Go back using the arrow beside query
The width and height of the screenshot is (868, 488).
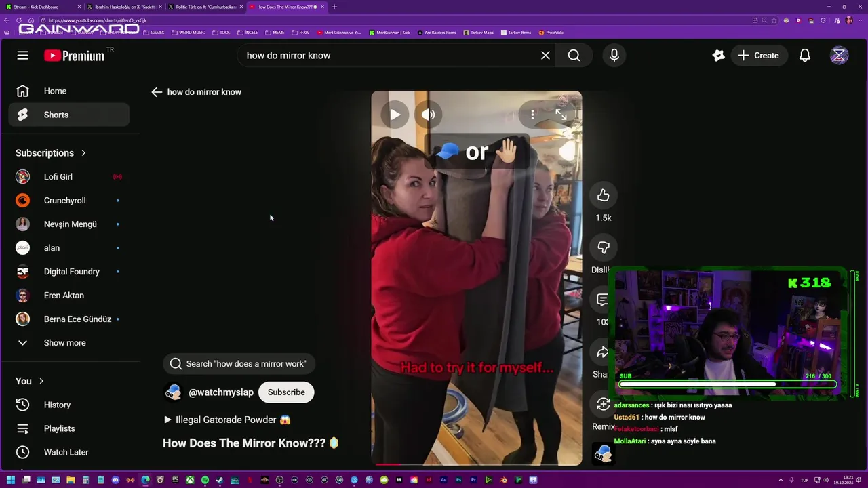(157, 92)
